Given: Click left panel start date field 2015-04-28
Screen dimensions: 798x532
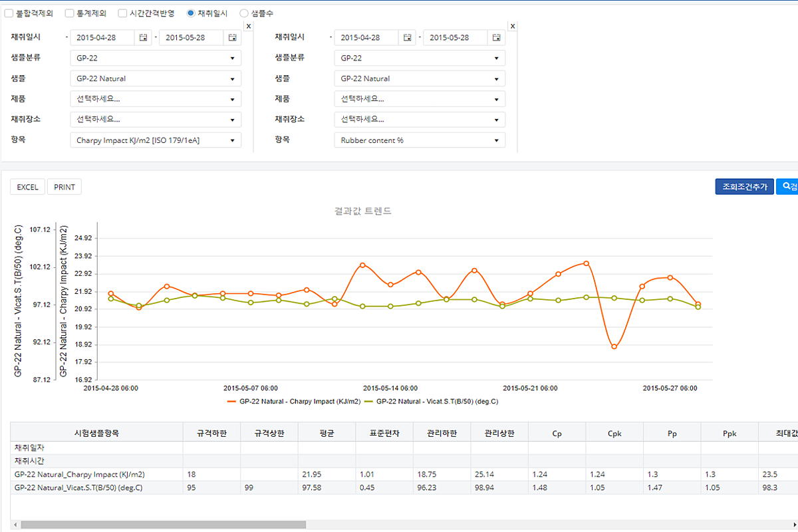Looking at the screenshot, I should (x=102, y=38).
